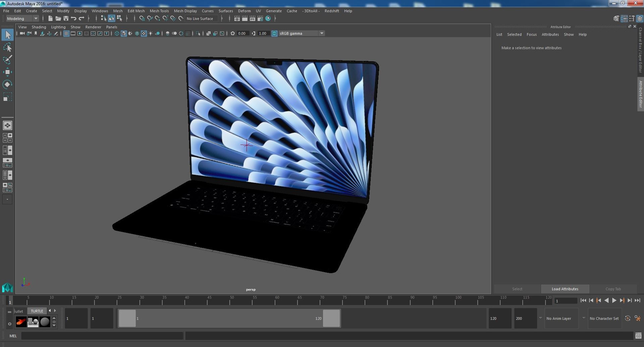Screen dimensions: 644x347
Task: Select by hierarchy mode icon
Action: coord(104,18)
